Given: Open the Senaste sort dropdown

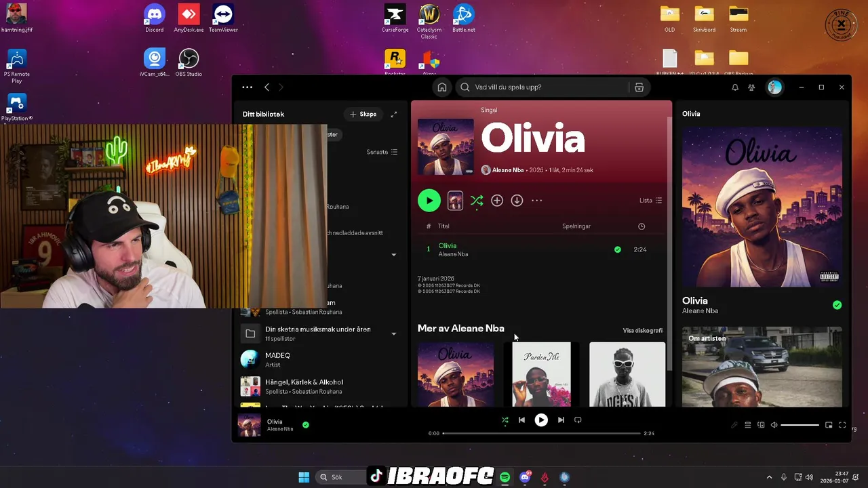Looking at the screenshot, I should [x=382, y=152].
